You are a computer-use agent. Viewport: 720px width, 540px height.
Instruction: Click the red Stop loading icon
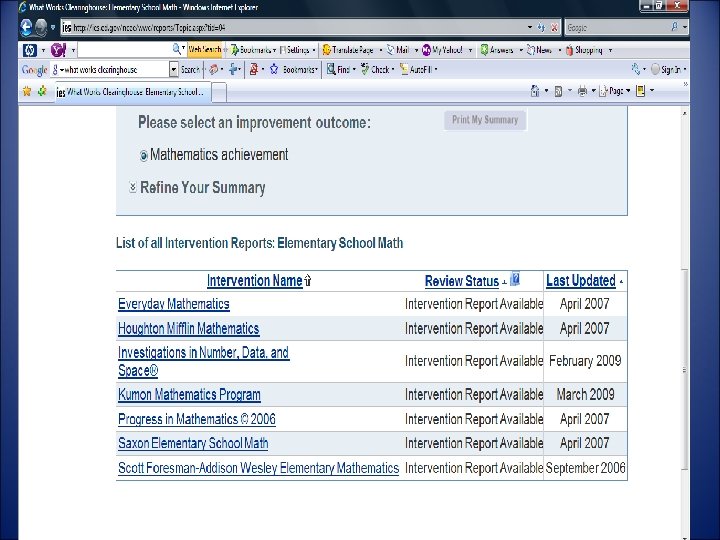click(x=554, y=28)
